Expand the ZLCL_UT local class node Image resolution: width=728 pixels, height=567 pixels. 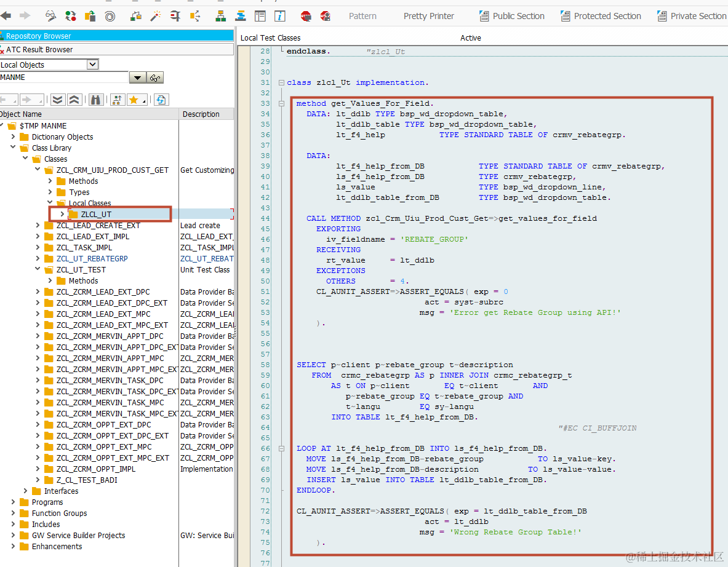(62, 214)
